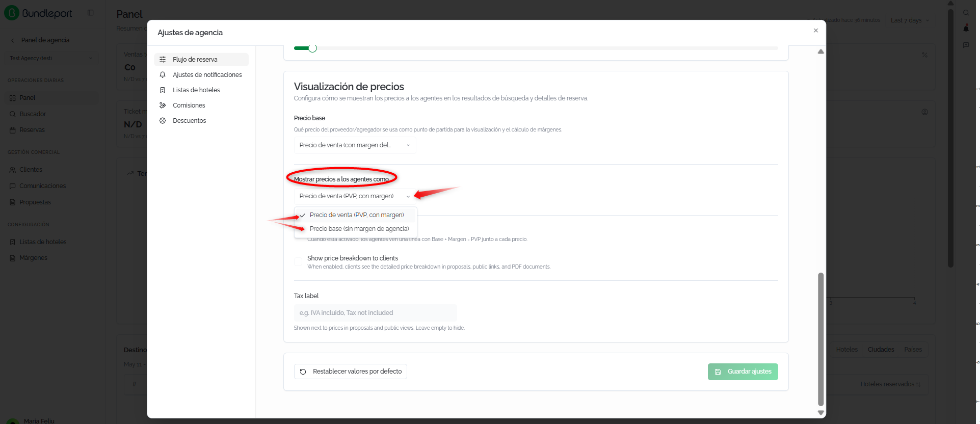Screen dimensions: 980x424
Task: Click the sidebar collapse icon next to the Bundleport logo
Action: click(x=90, y=13)
